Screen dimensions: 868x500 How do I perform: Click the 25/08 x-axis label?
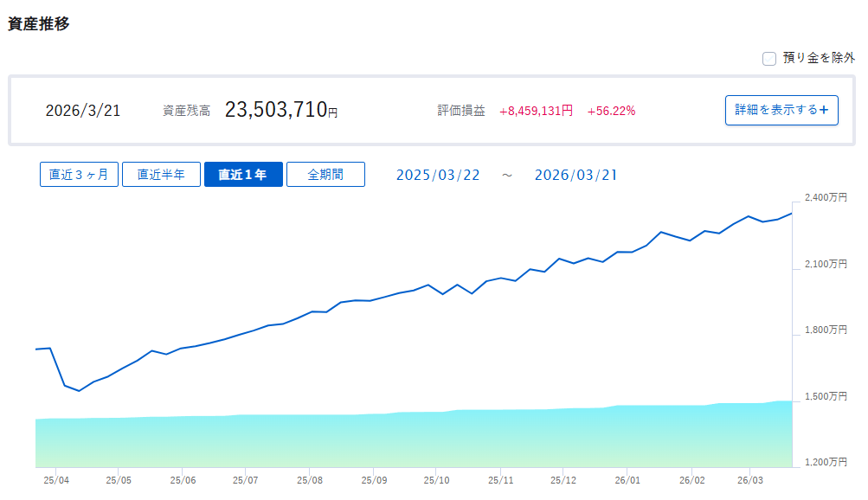309,479
